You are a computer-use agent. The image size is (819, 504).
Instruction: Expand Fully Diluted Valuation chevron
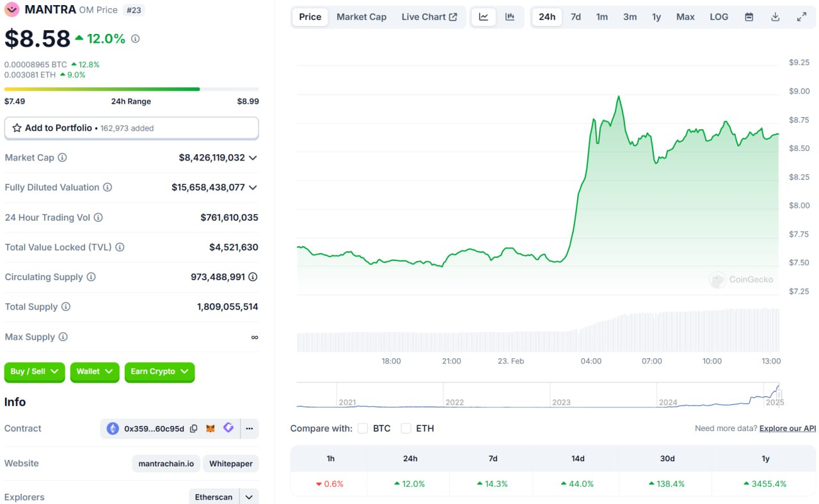[x=253, y=187]
